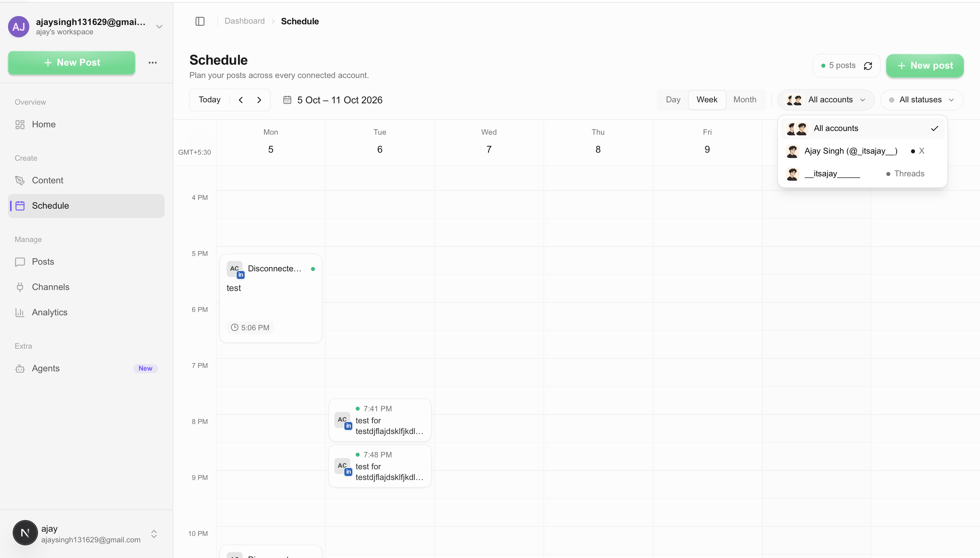Click the __itsajay Threads account avatar

[x=792, y=174]
